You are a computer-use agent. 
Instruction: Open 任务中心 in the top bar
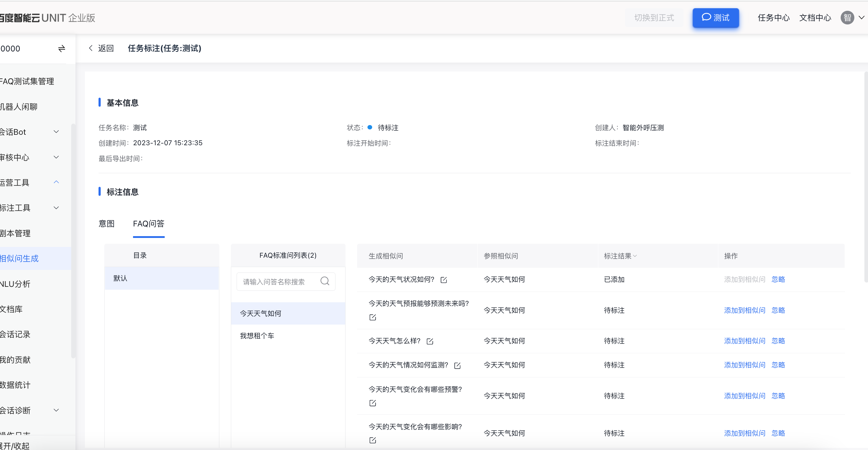pos(773,18)
